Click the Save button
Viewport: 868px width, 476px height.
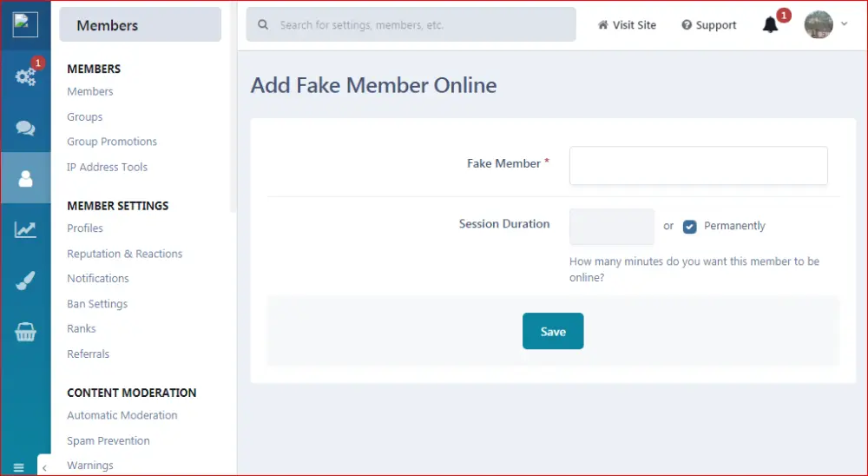(553, 331)
